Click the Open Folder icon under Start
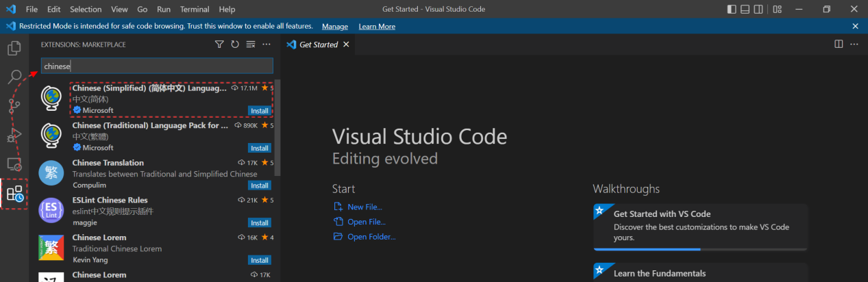Image resolution: width=868 pixels, height=282 pixels. pyautogui.click(x=337, y=237)
